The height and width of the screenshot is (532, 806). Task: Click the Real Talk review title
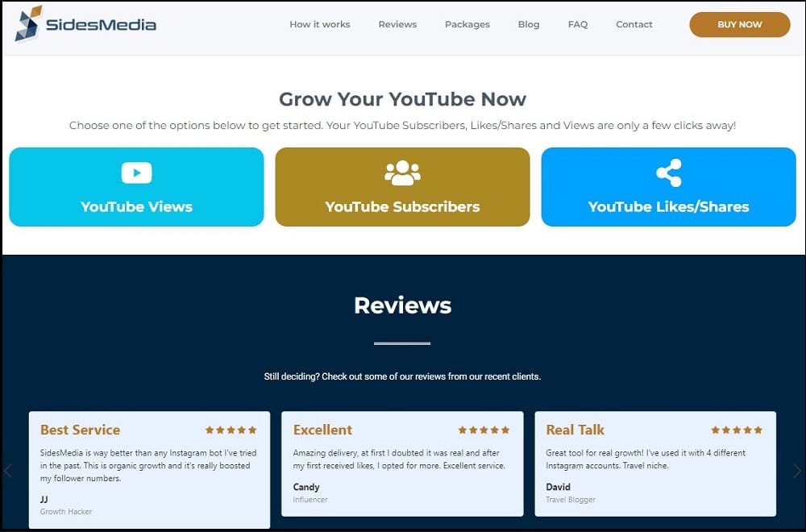pyautogui.click(x=575, y=430)
